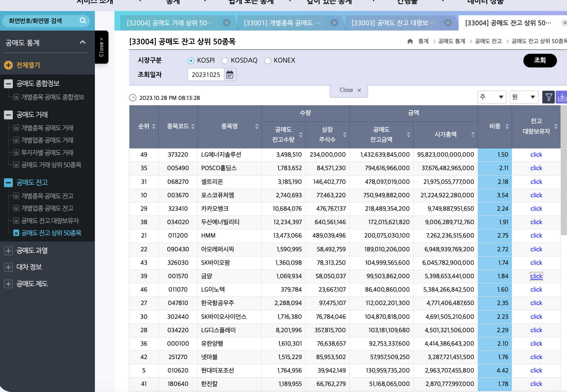Screen dimensions: 567x392
Task: Switch to [33001] 개별종목 공매도 tab
Action: tap(282, 23)
